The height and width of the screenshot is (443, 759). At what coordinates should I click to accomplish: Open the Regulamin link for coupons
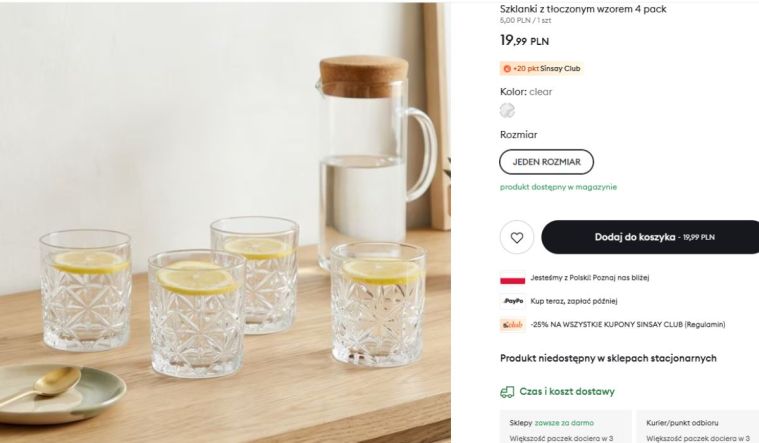tap(703, 324)
